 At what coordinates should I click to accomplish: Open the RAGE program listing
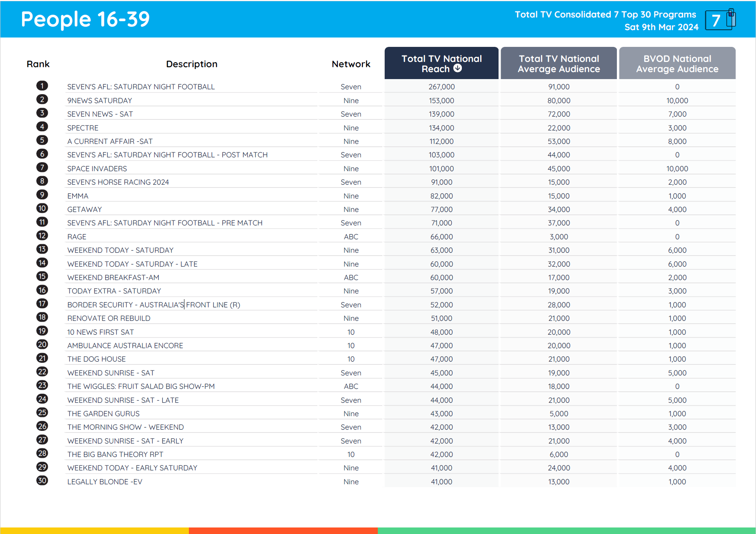click(77, 236)
